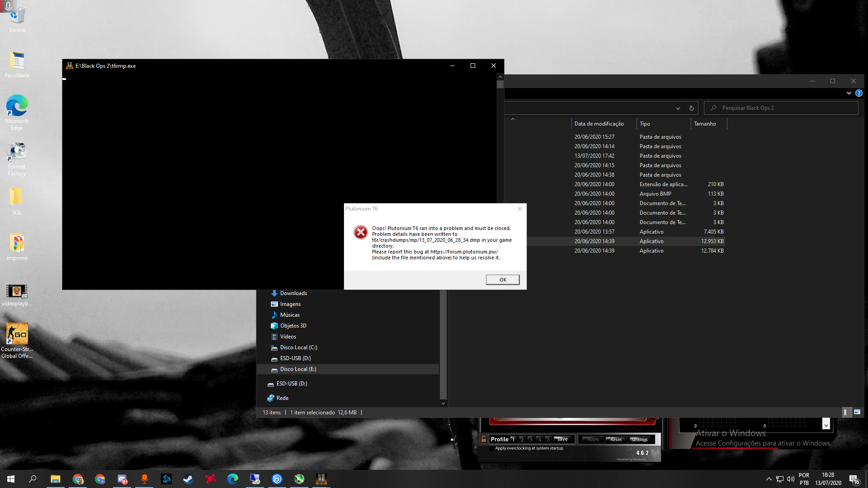
Task: Click OK in the Plutonium T6 error dialog
Action: point(502,280)
